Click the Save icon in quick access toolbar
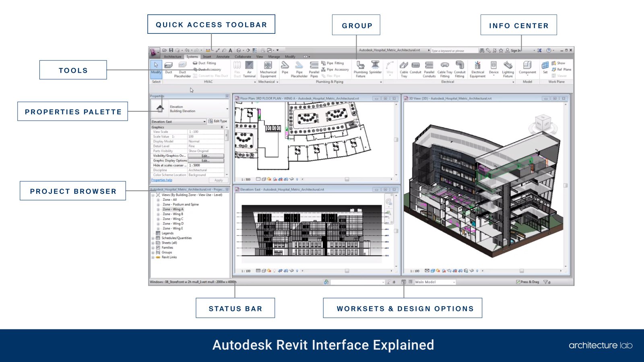This screenshot has height=362, width=644. coord(171,50)
